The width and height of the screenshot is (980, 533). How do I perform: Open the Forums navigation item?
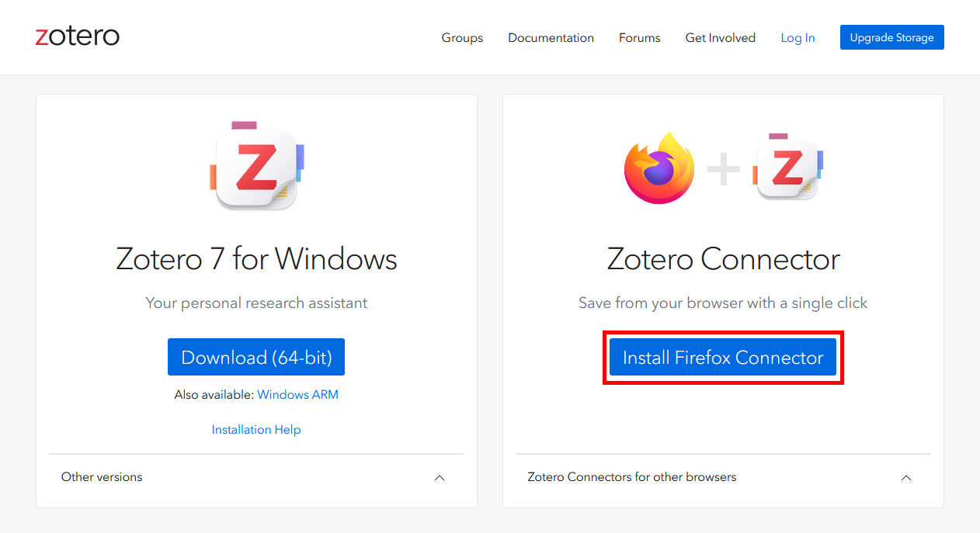pos(639,38)
